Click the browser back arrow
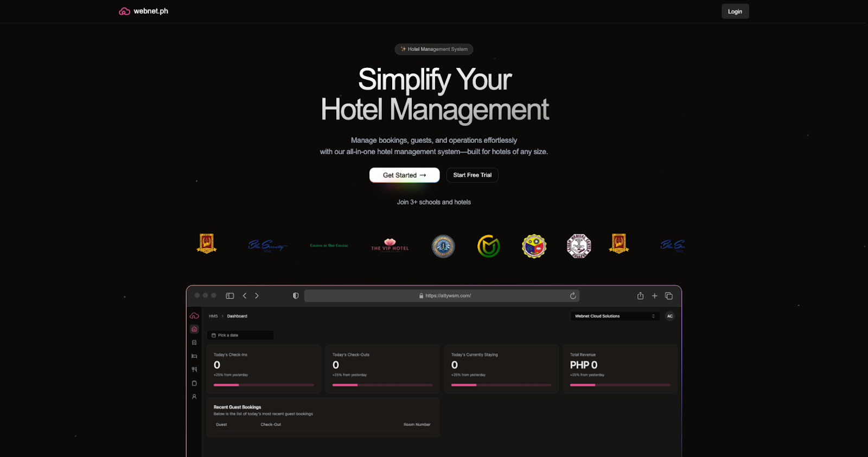The image size is (868, 457). 245,296
